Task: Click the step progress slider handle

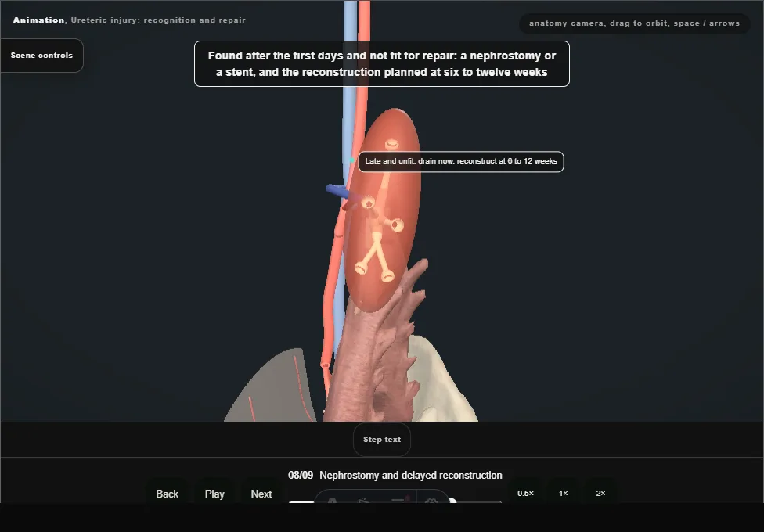Action: [x=452, y=501]
